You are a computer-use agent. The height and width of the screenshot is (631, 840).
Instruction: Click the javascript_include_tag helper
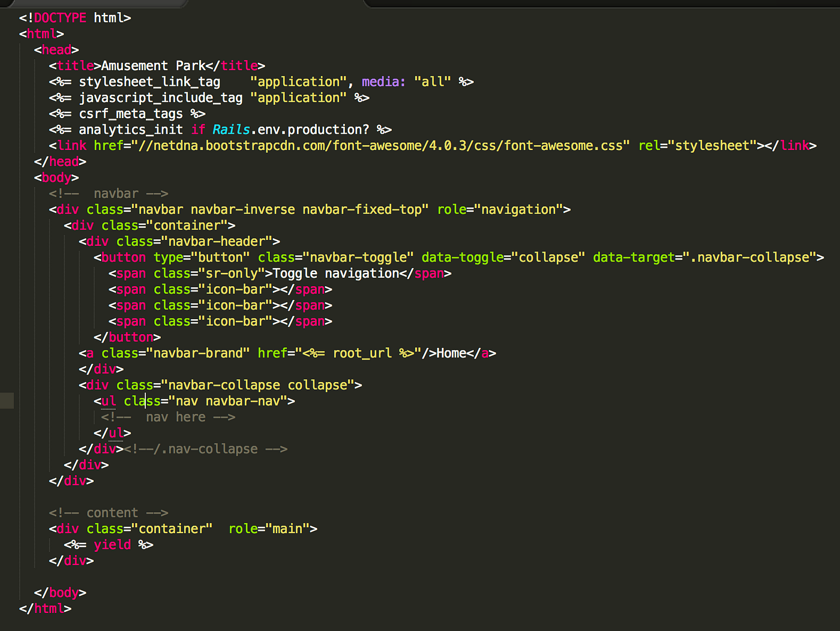point(161,98)
